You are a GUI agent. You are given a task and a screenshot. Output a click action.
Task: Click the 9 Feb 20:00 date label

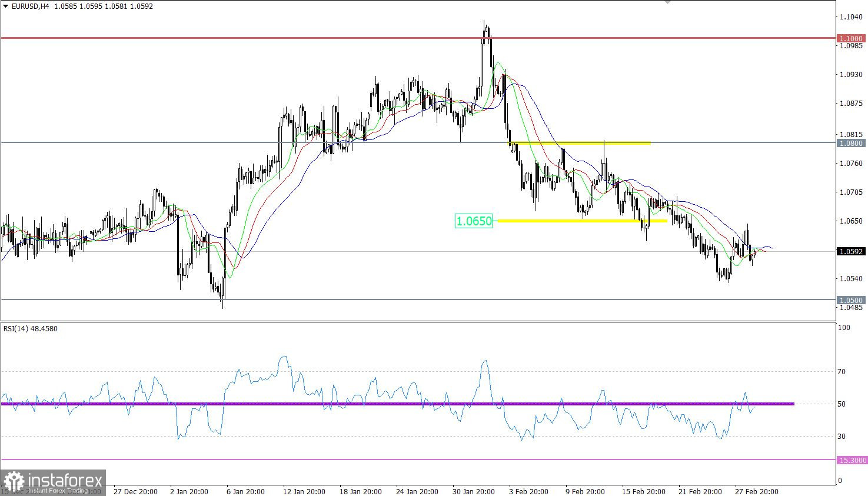[x=585, y=492]
